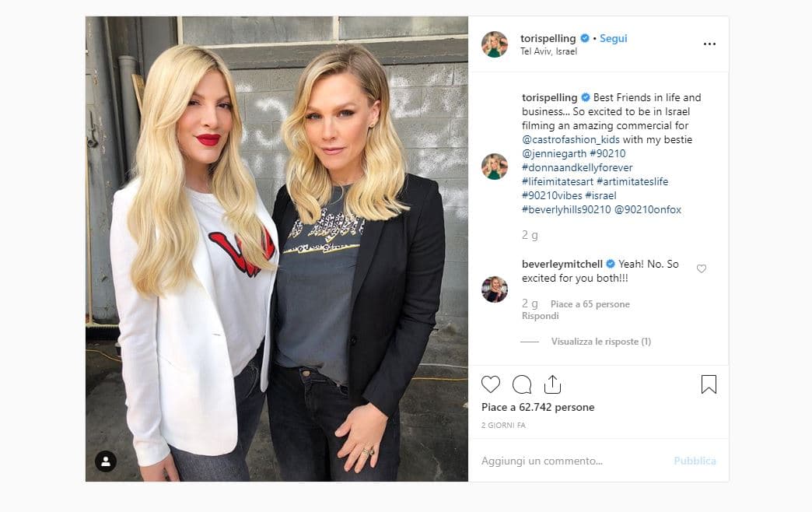Image resolution: width=812 pixels, height=512 pixels.
Task: Share the post via the share icon
Action: (552, 384)
